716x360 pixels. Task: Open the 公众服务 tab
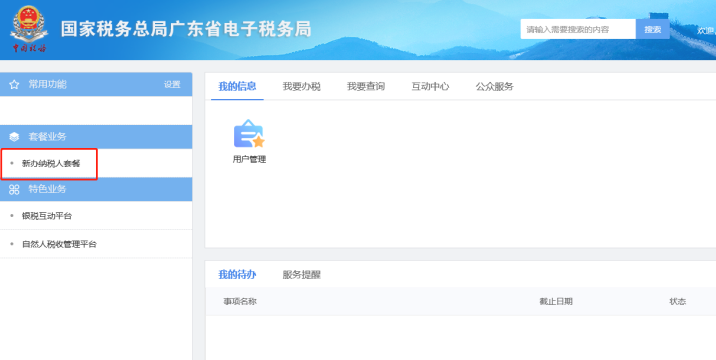[495, 86]
